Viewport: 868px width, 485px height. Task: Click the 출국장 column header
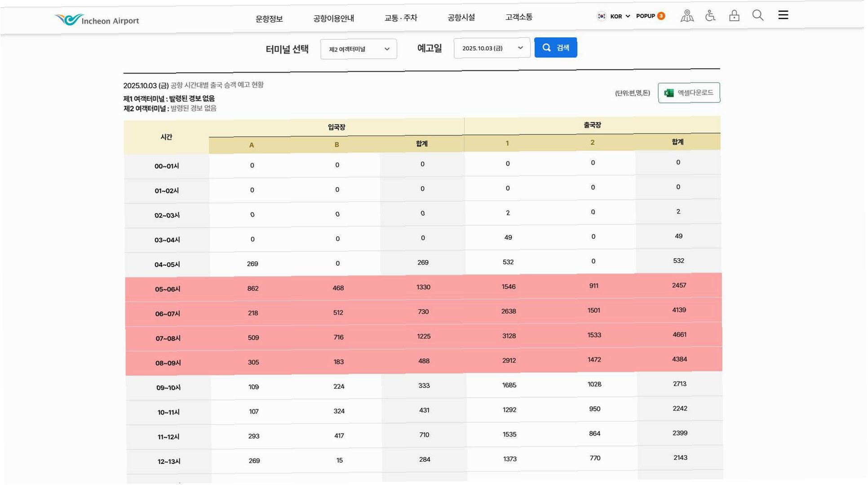click(592, 125)
